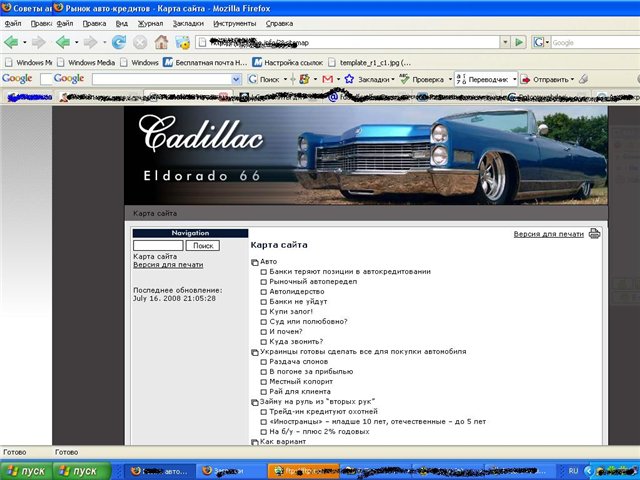Click the page icon in address bar

tap(202, 42)
